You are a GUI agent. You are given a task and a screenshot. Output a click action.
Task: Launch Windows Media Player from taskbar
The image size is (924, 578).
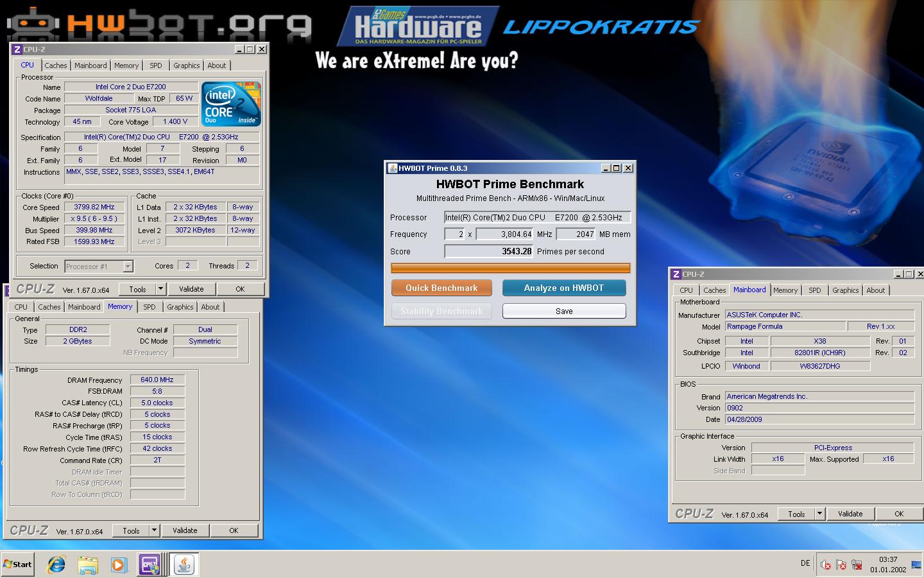click(x=119, y=565)
